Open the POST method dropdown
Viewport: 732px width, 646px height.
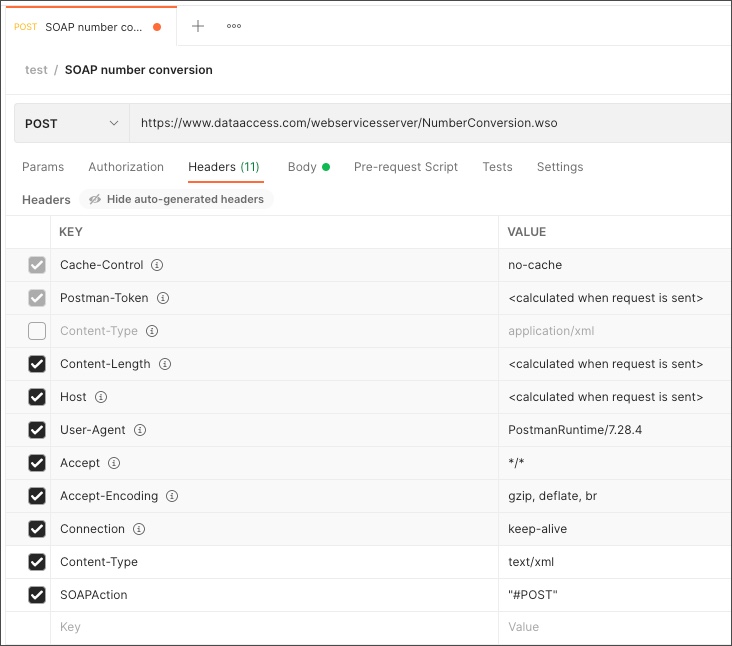pos(71,124)
